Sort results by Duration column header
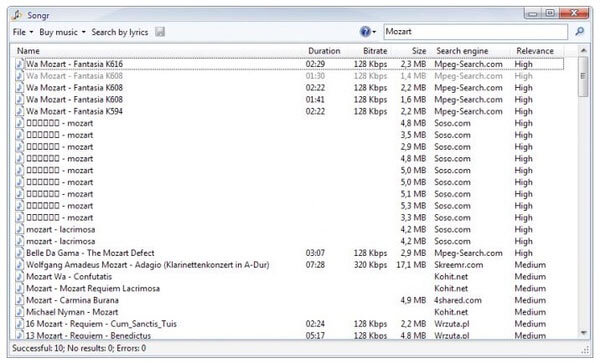 324,51
